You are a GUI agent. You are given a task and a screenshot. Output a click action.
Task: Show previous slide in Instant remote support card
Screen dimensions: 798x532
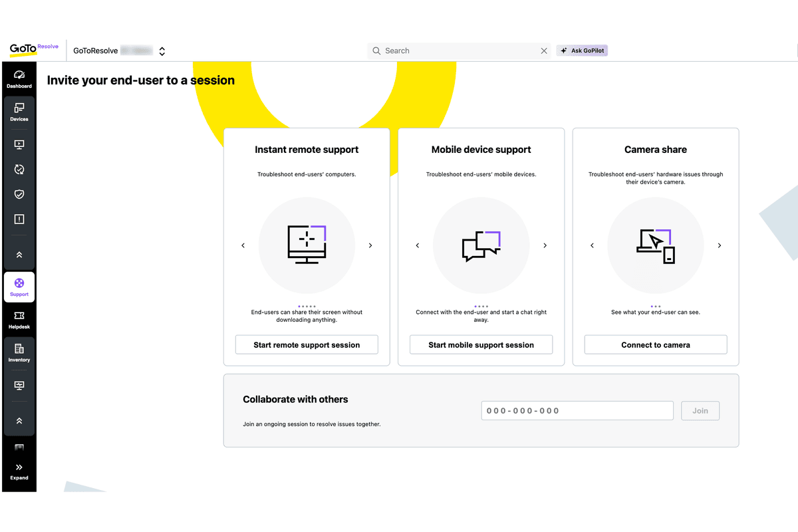[x=243, y=245]
